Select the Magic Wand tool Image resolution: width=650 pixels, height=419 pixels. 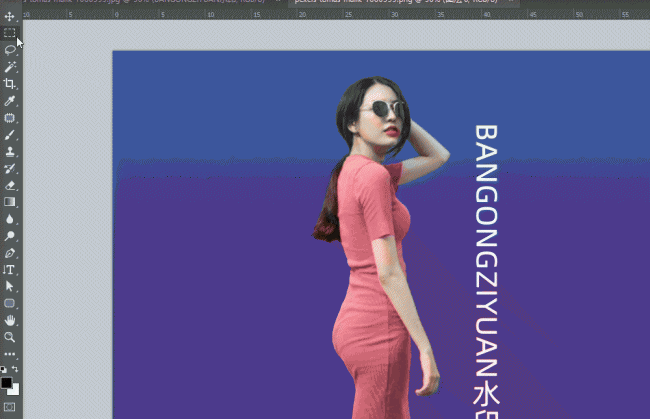click(x=10, y=67)
